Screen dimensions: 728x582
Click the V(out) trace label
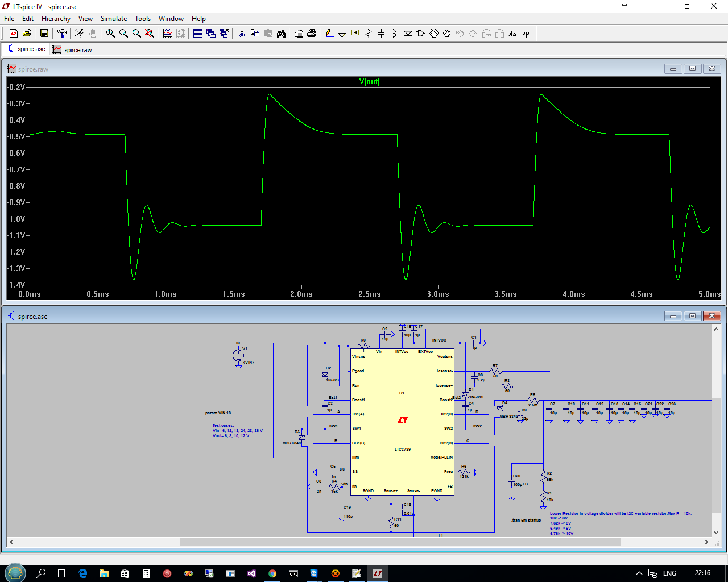tap(370, 82)
